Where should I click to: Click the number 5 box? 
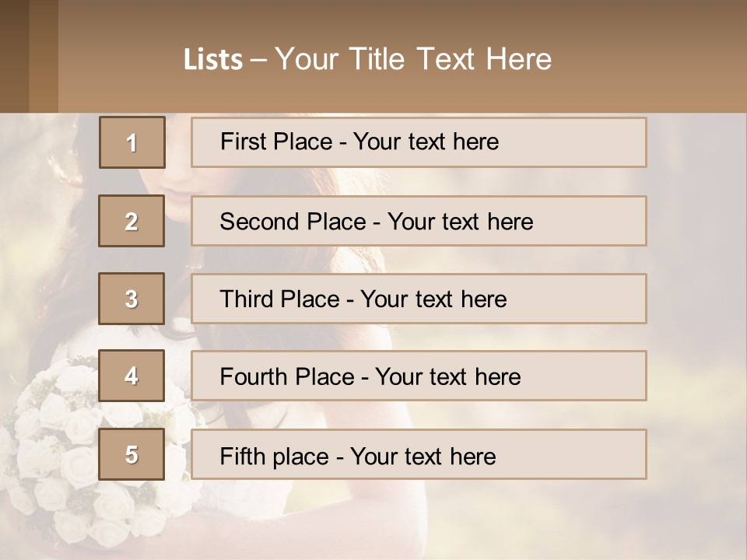point(132,454)
